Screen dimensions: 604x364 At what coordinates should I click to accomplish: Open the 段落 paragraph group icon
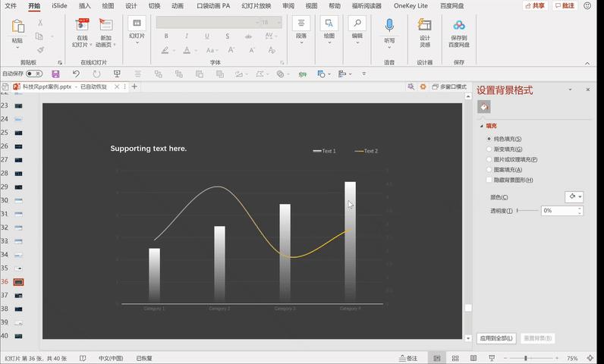click(301, 23)
